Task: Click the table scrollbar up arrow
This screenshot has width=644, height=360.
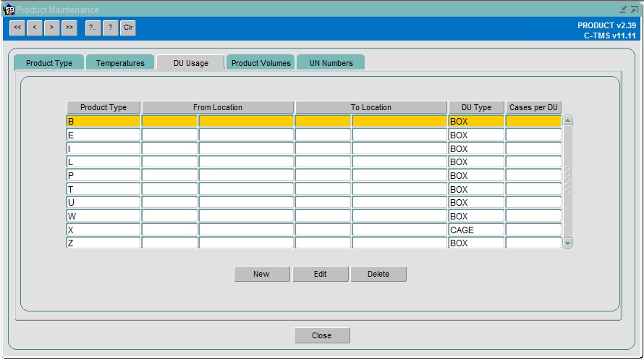Action: coord(567,120)
